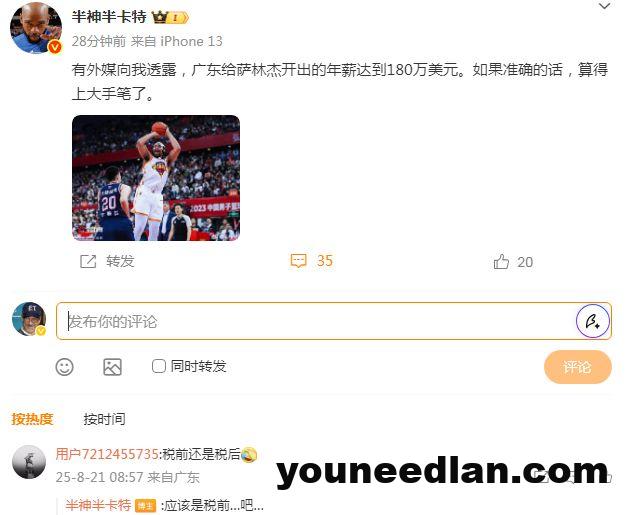
Task: Open 半神半卡特 profile avatar
Action: point(36,27)
